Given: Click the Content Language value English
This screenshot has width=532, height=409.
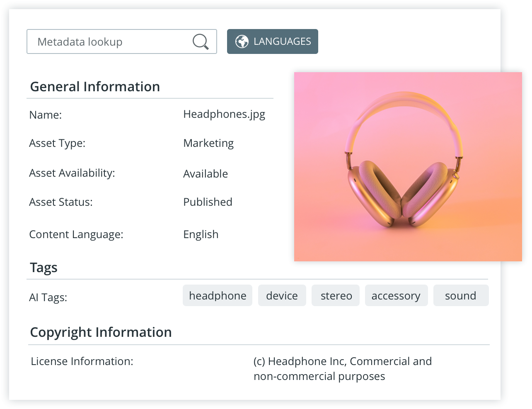Looking at the screenshot, I should click(201, 234).
